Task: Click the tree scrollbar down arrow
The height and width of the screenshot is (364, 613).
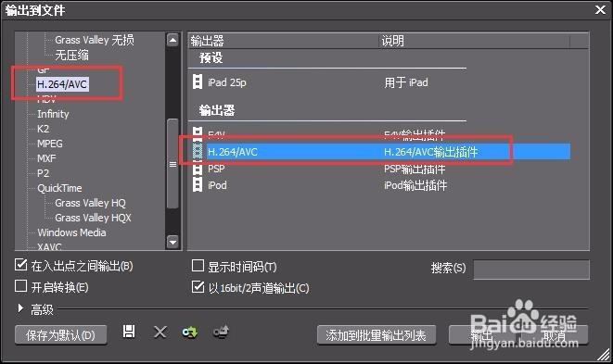Action: (172, 242)
